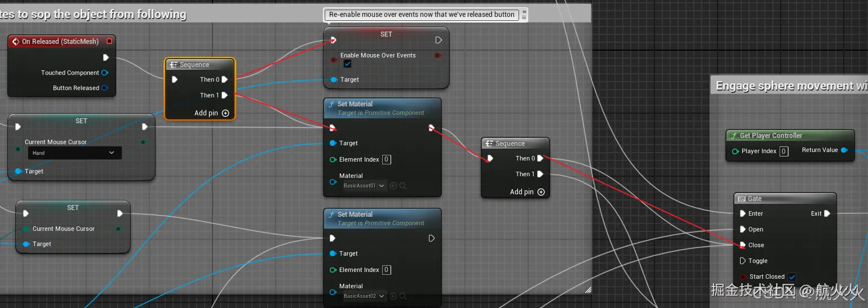The image size is (868, 308).
Task: Click the Target pin on the BasicAsset02 Set Material node
Action: click(x=333, y=253)
